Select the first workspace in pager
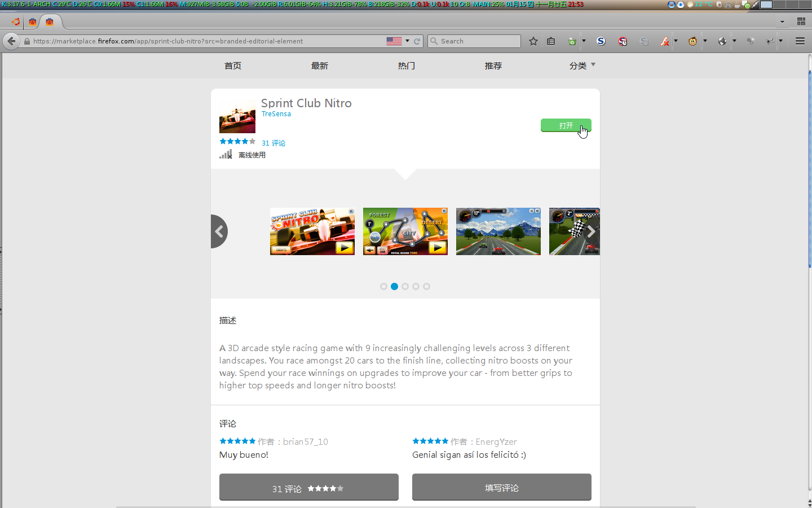The width and height of the screenshot is (812, 508). pyautogui.click(x=766, y=5)
